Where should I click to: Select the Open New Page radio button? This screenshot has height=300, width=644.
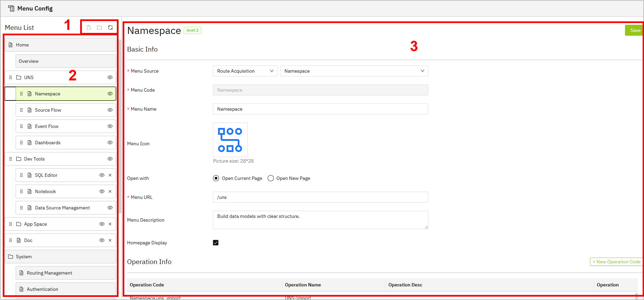tap(271, 178)
